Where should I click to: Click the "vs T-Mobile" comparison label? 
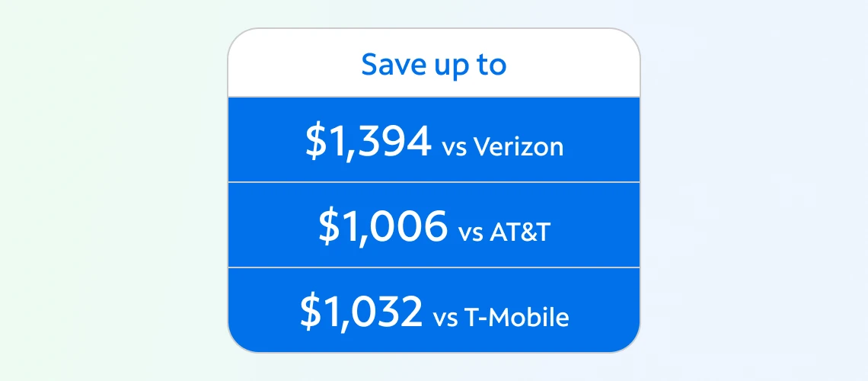500,317
